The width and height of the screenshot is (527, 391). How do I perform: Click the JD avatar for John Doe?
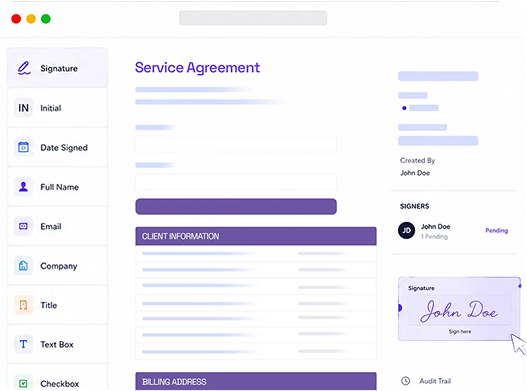pyautogui.click(x=406, y=230)
